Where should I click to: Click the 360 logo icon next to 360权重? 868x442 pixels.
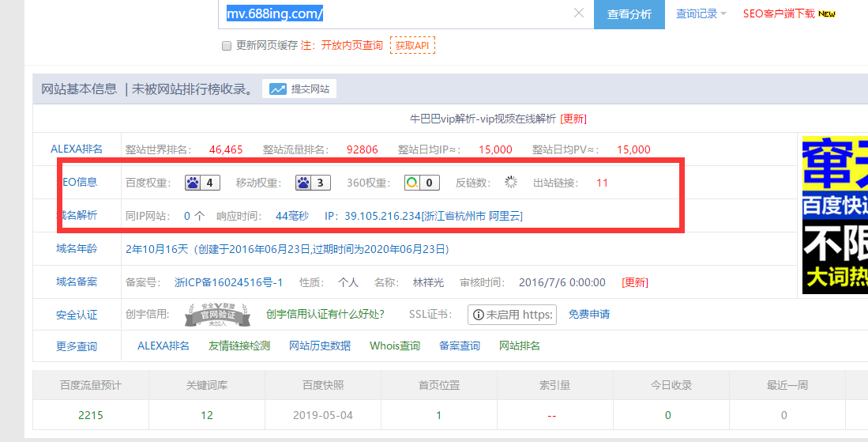click(412, 183)
